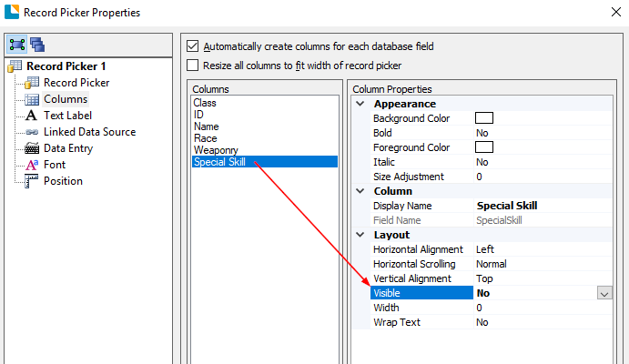Click the Record Picker tree node icon

tap(32, 83)
